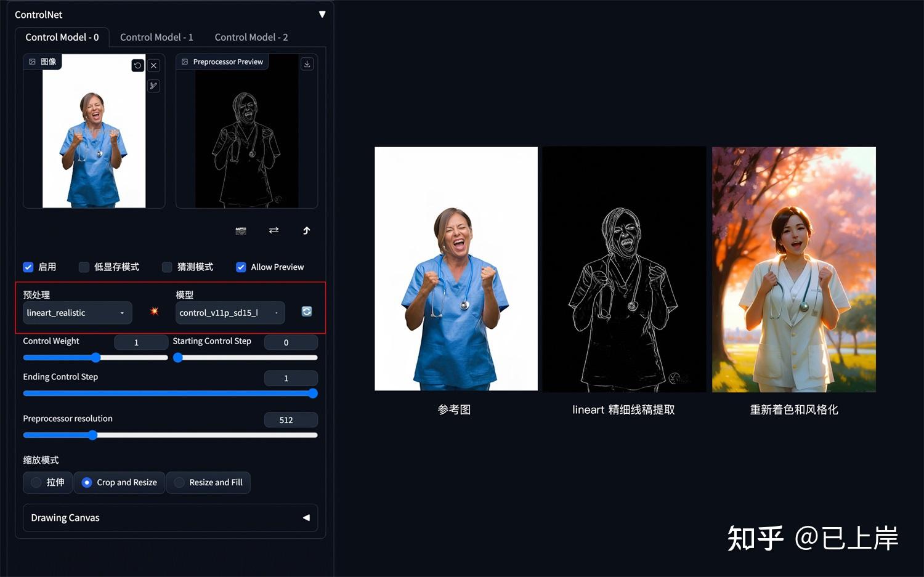Download the preprocessor preview image
Viewport: 924px width, 577px height.
(307, 63)
